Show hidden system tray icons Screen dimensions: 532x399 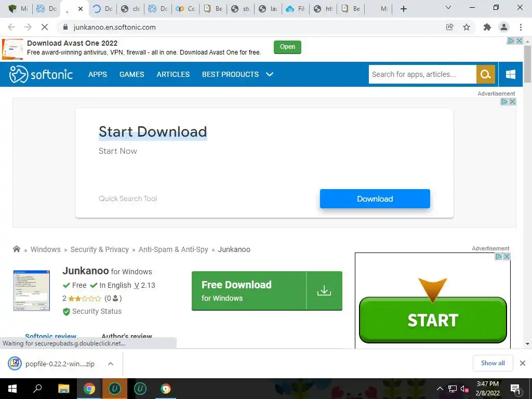440,389
